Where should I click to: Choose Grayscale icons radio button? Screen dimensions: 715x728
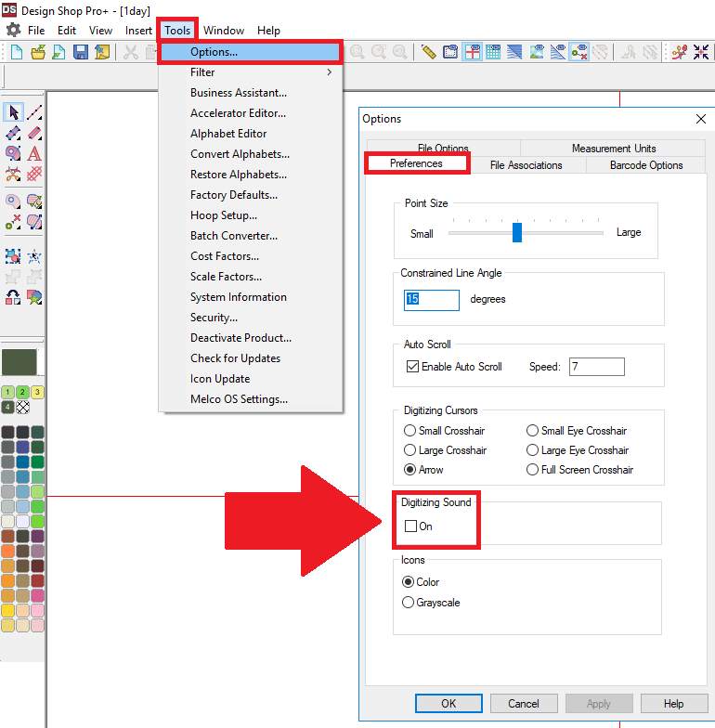(x=409, y=603)
